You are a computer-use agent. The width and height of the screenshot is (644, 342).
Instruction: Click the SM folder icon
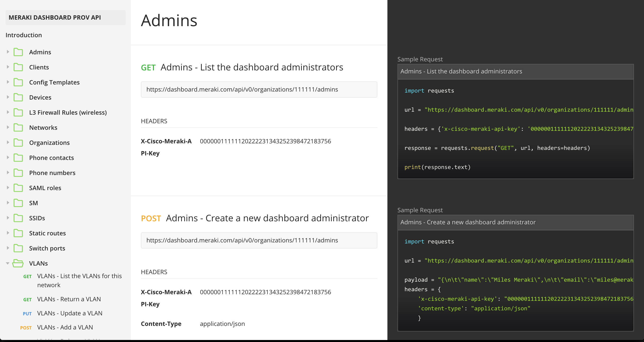point(18,203)
